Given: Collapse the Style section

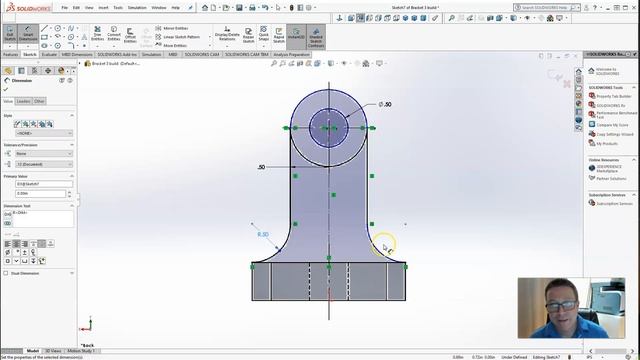Looking at the screenshot, I should [x=72, y=116].
